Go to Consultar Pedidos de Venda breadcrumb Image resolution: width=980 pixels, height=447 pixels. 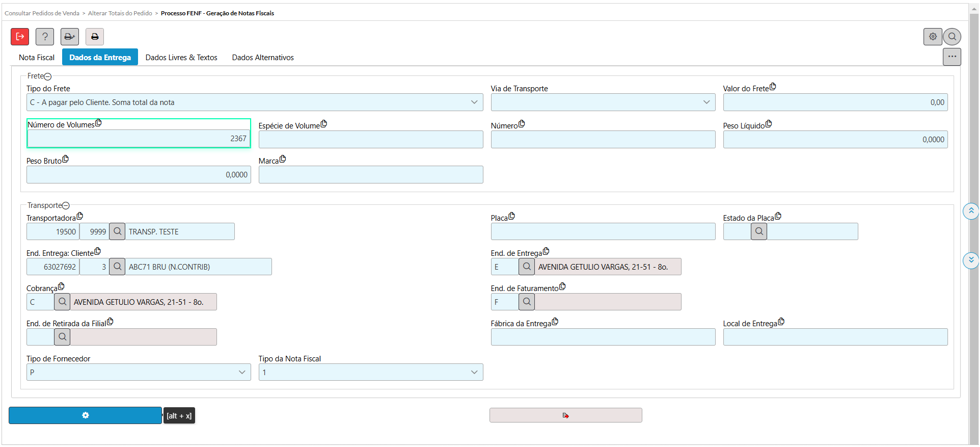[42, 13]
